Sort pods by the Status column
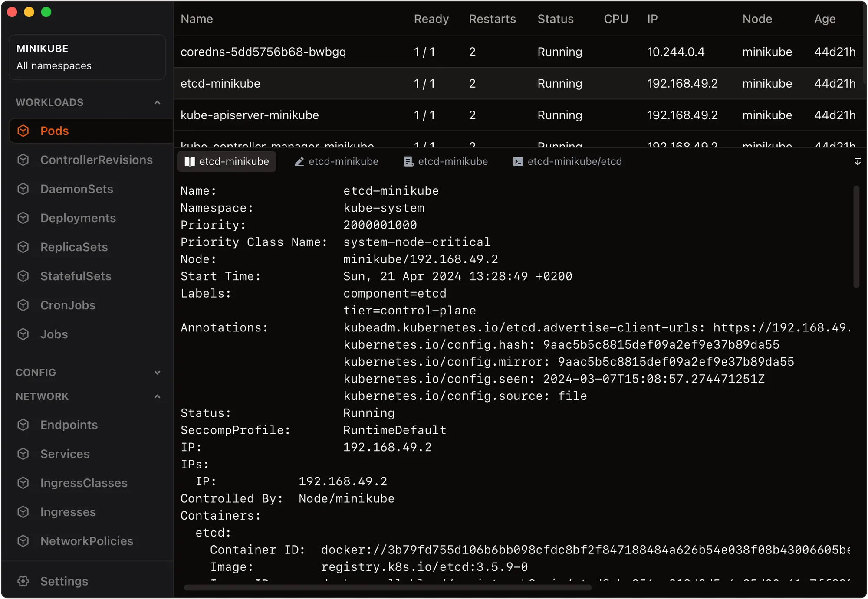 click(x=556, y=19)
